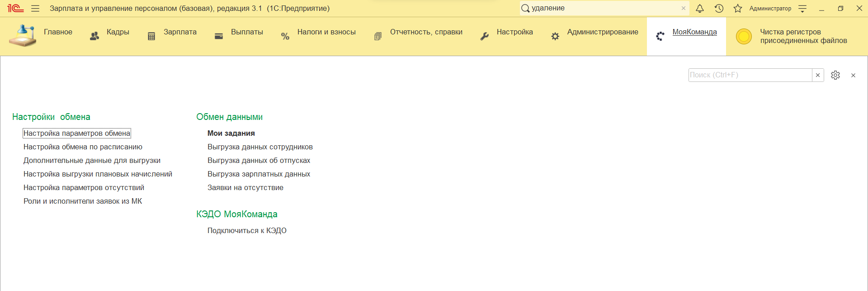Open favorites star icon

click(738, 9)
